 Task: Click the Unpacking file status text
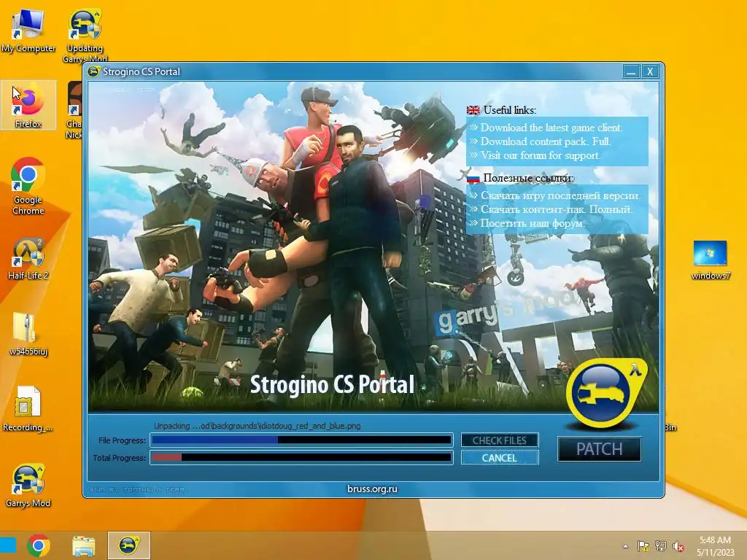click(258, 426)
